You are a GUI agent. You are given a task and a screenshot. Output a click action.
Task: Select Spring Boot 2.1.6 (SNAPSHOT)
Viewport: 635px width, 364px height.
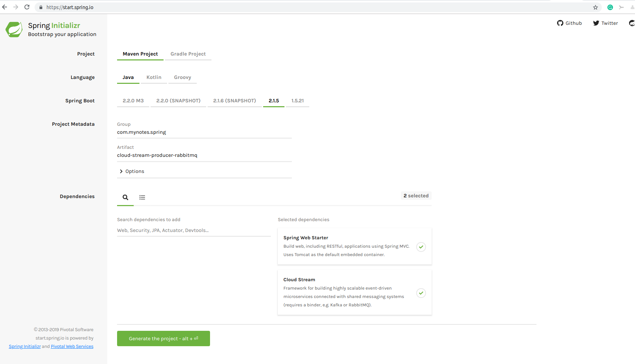point(234,101)
